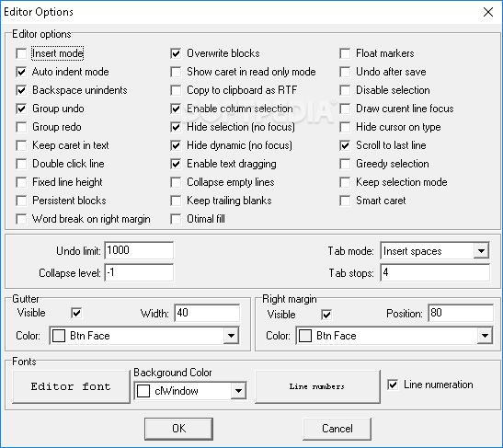Uncheck Line numeration
Screen dimensions: 503x448
(x=393, y=385)
